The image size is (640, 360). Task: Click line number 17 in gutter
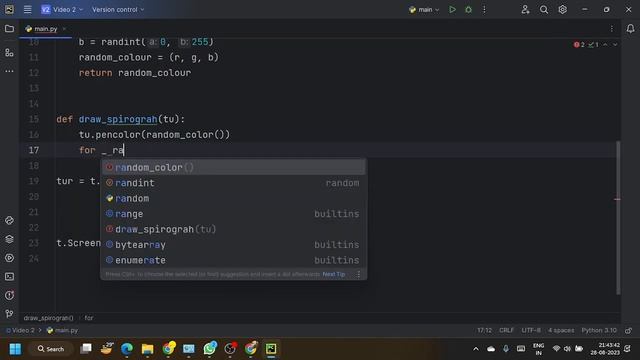34,150
